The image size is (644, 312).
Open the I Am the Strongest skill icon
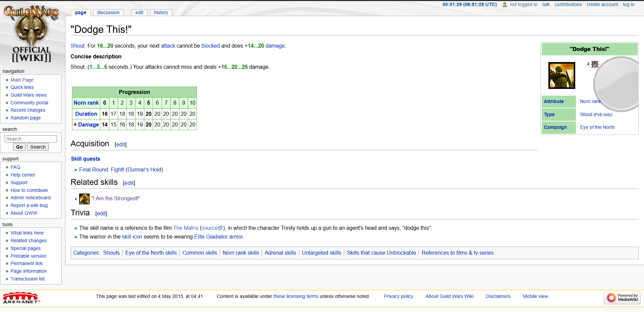(84, 199)
